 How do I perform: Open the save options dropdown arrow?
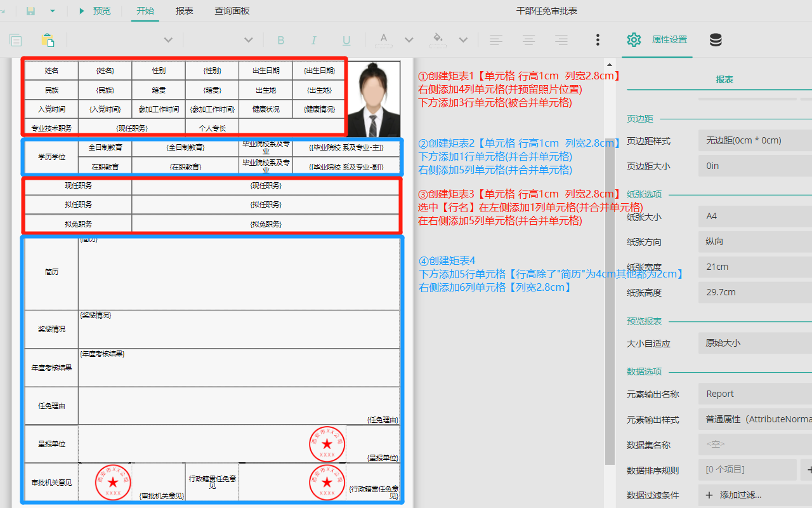pos(53,11)
